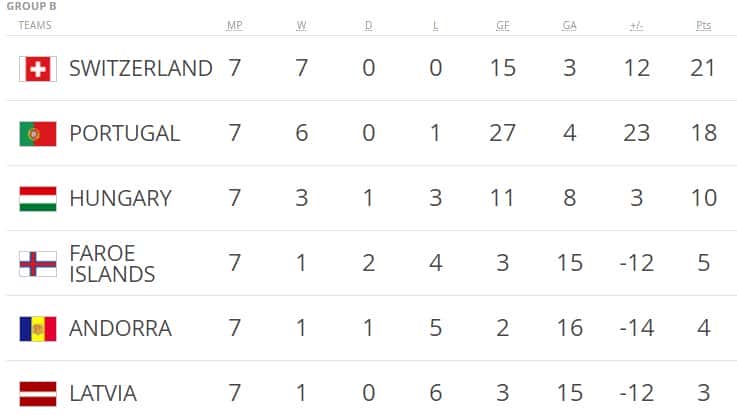Click the W column header

[x=302, y=25]
